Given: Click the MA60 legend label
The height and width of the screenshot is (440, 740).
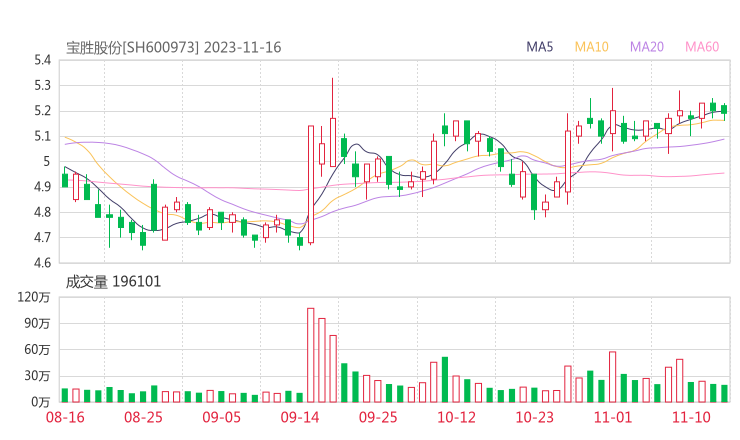Looking at the screenshot, I should [702, 47].
